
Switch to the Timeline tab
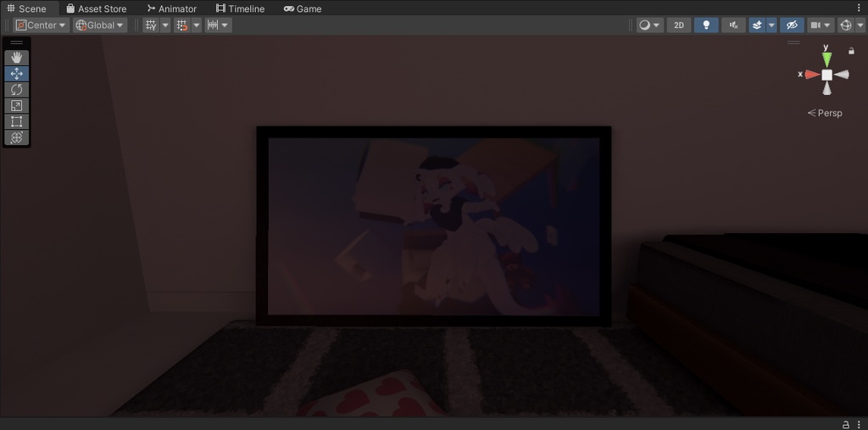(240, 8)
